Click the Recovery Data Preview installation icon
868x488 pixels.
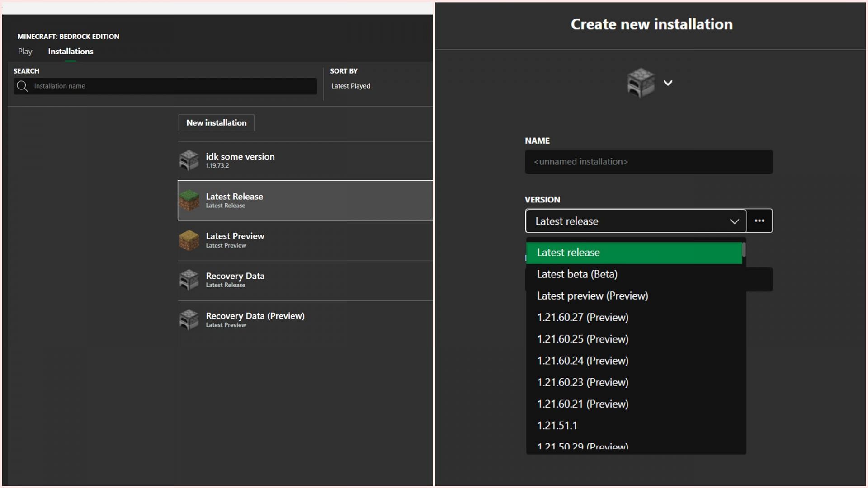tap(189, 319)
